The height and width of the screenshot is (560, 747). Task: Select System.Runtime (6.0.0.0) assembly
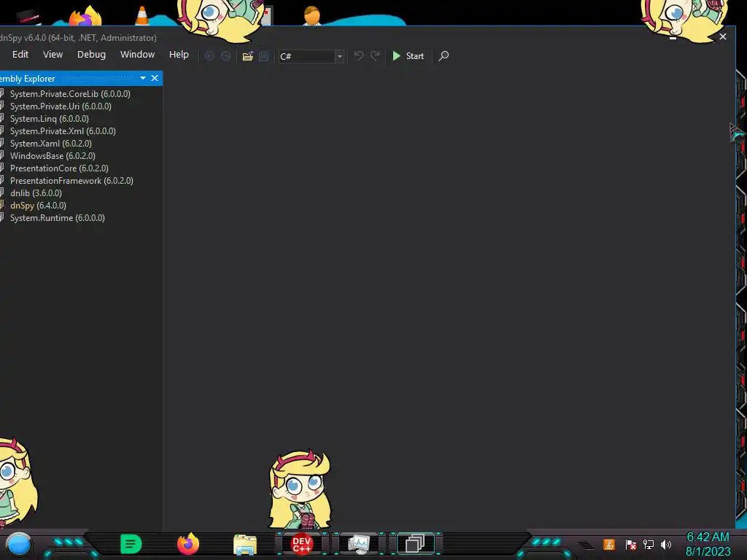click(x=57, y=217)
